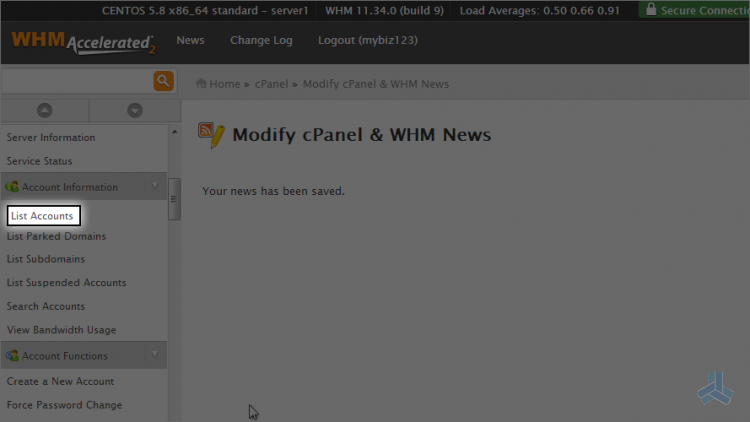The image size is (750, 422).
Task: Click the sidebar scrollbar thumb
Action: 174,199
